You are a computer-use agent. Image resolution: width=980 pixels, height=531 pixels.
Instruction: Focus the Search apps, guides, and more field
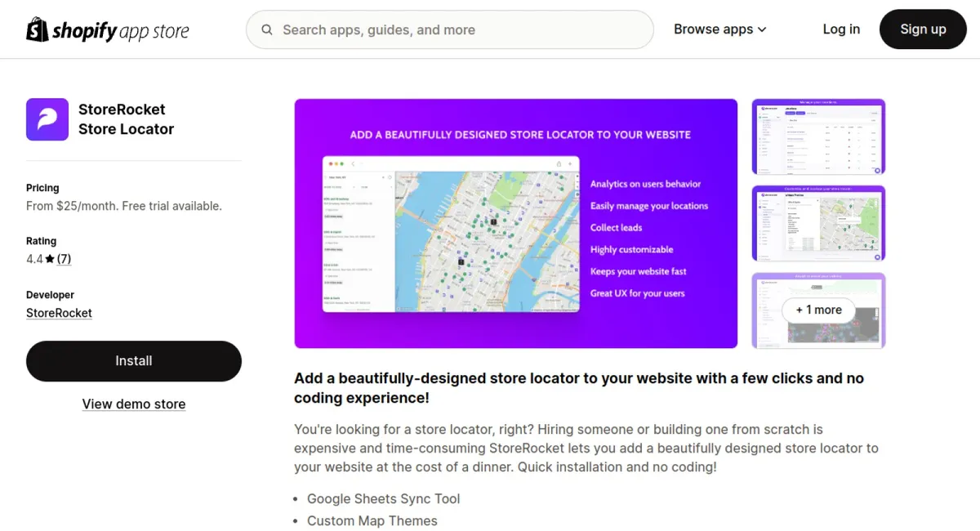pyautogui.click(x=450, y=30)
